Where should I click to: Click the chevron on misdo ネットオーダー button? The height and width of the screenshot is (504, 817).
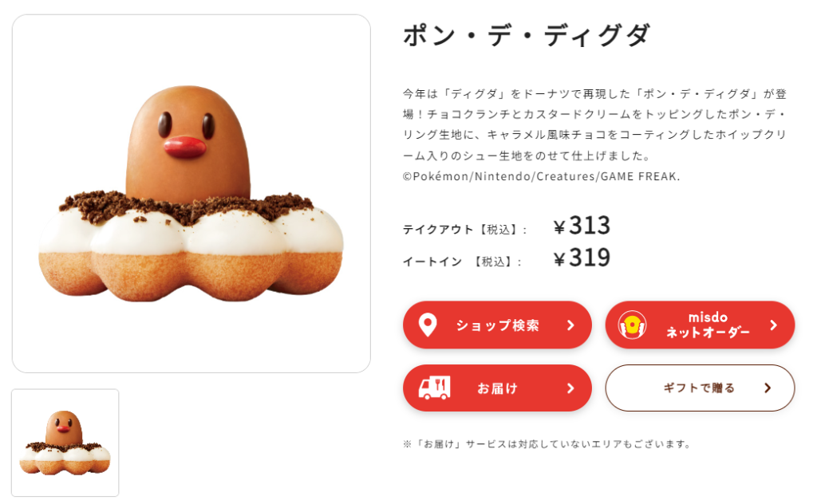tap(773, 325)
